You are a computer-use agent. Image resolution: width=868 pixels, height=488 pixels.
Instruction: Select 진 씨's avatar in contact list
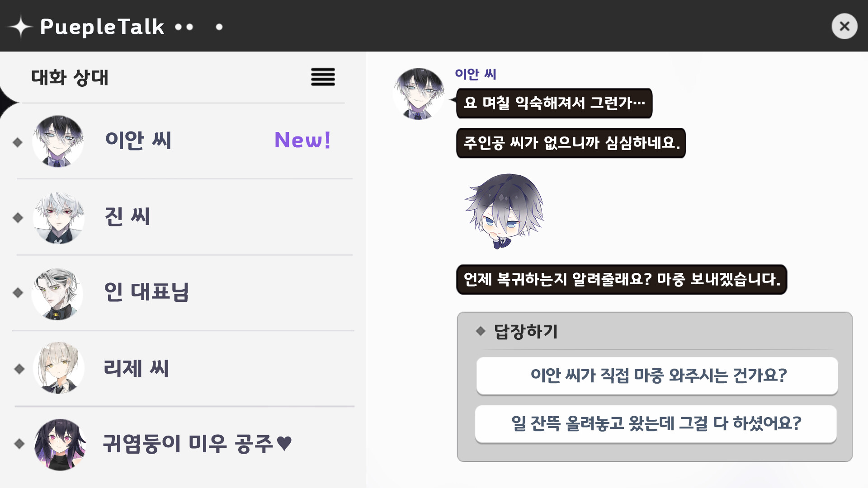(58, 218)
